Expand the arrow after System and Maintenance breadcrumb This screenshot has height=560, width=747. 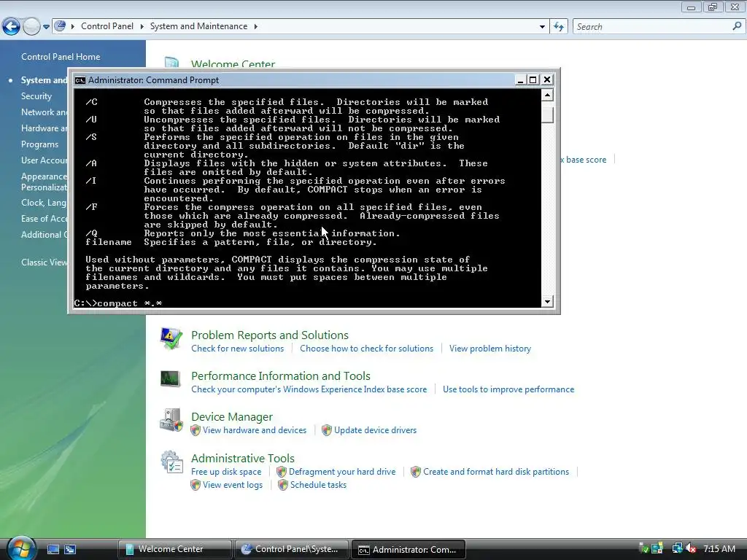pyautogui.click(x=256, y=27)
